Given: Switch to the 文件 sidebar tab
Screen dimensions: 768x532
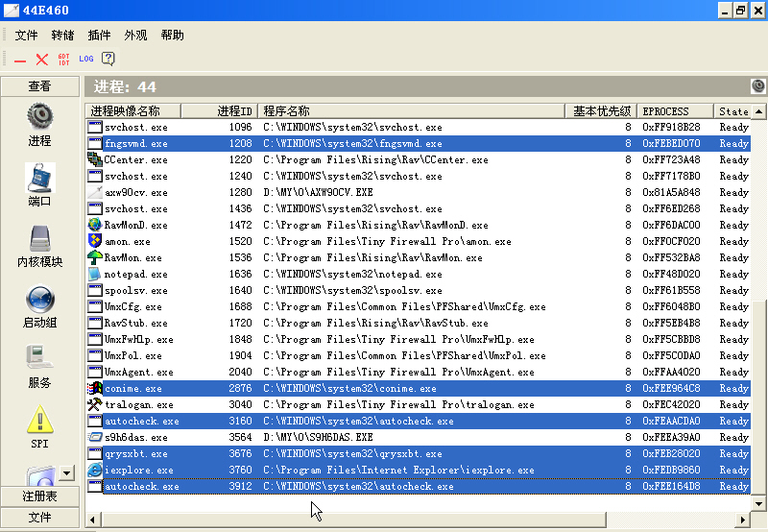Looking at the screenshot, I should coord(39,518).
